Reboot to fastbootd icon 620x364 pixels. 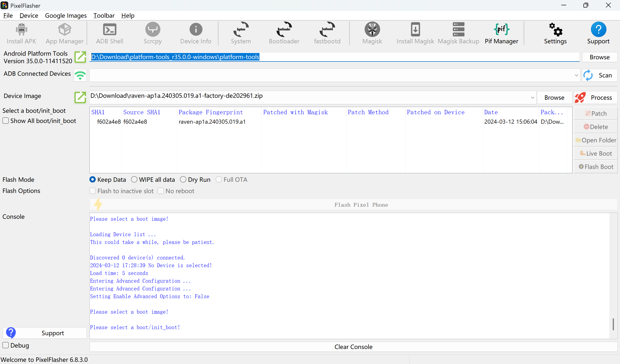(x=327, y=33)
